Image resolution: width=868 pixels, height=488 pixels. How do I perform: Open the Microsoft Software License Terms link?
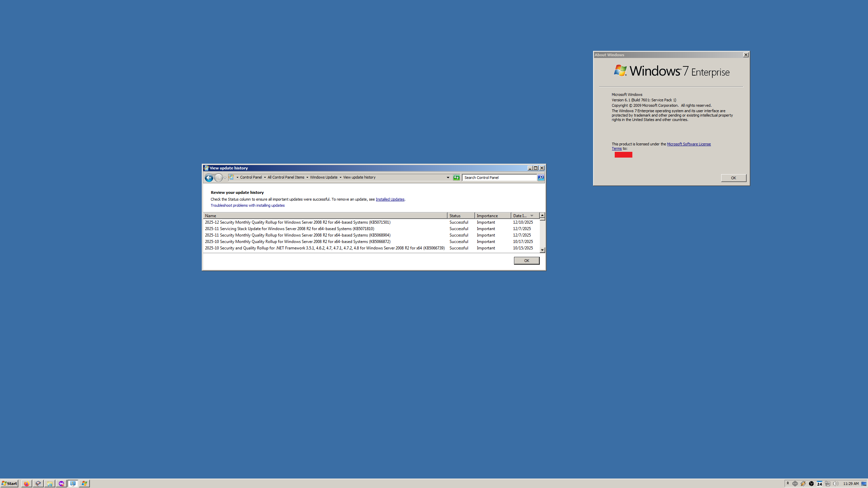click(x=689, y=144)
